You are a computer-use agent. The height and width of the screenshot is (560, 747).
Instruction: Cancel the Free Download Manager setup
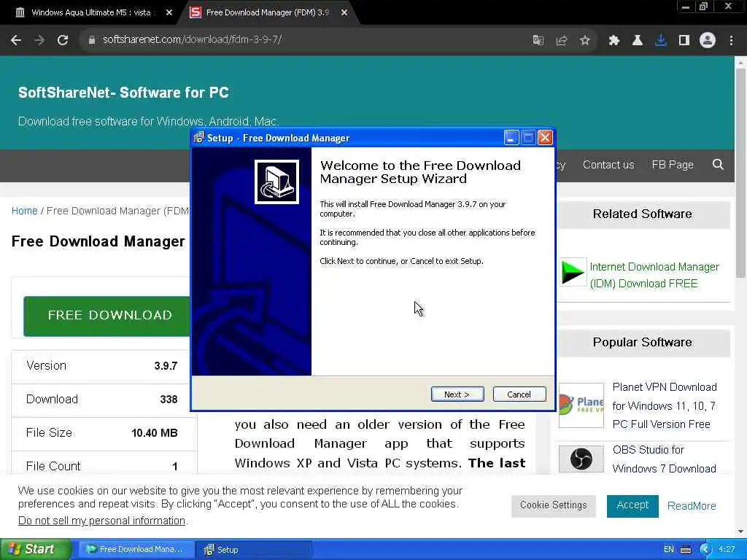pyautogui.click(x=519, y=394)
